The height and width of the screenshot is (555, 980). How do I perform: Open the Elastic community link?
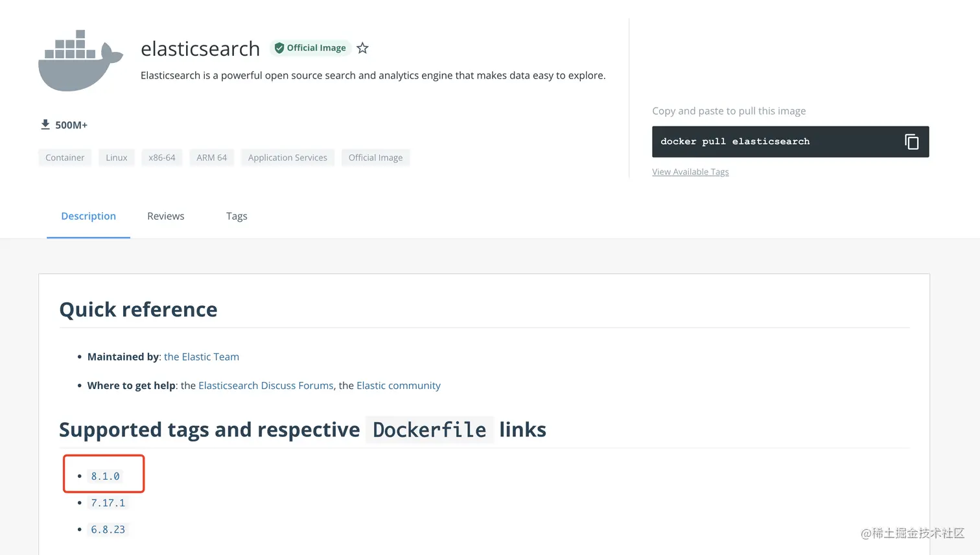pos(399,385)
